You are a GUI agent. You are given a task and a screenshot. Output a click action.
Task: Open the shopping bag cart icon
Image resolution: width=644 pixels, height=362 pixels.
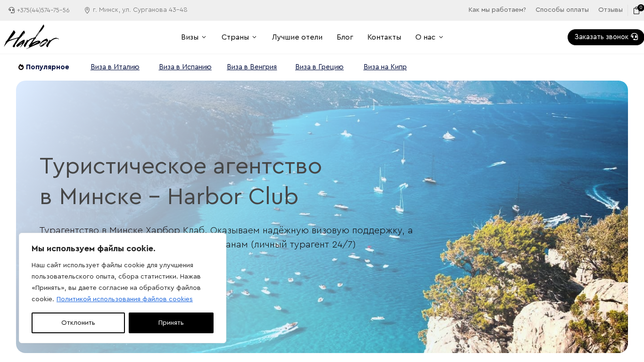point(636,10)
